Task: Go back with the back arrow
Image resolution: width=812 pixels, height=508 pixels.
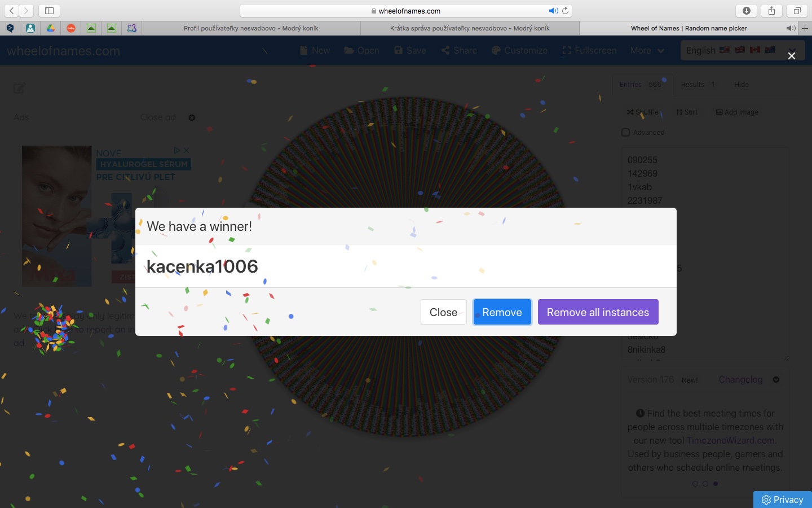Action: tap(12, 11)
